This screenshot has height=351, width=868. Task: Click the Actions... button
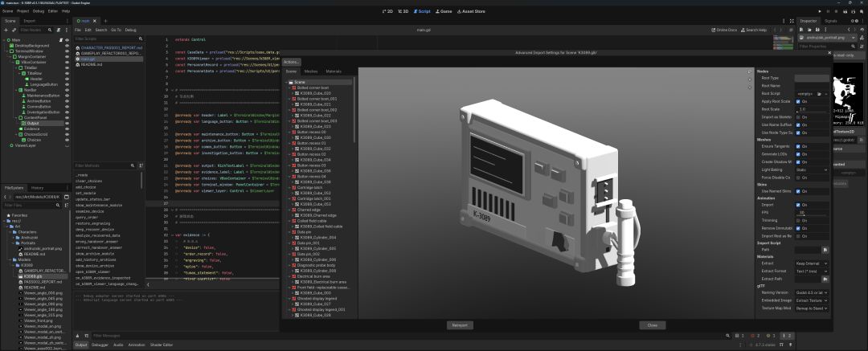click(291, 62)
